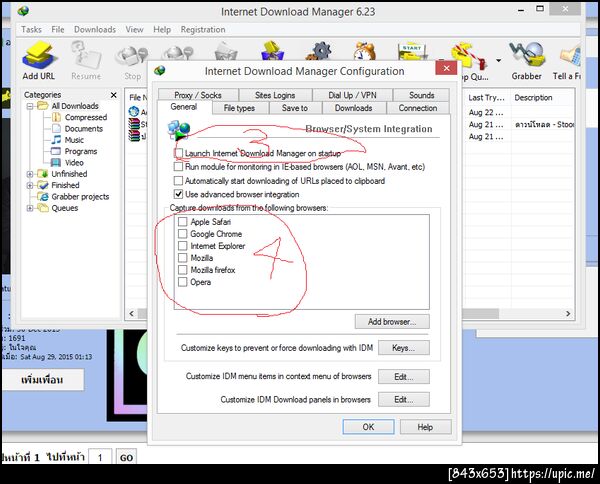Click the page number input field
Image resolution: width=600 pixels, height=484 pixels.
(100, 458)
